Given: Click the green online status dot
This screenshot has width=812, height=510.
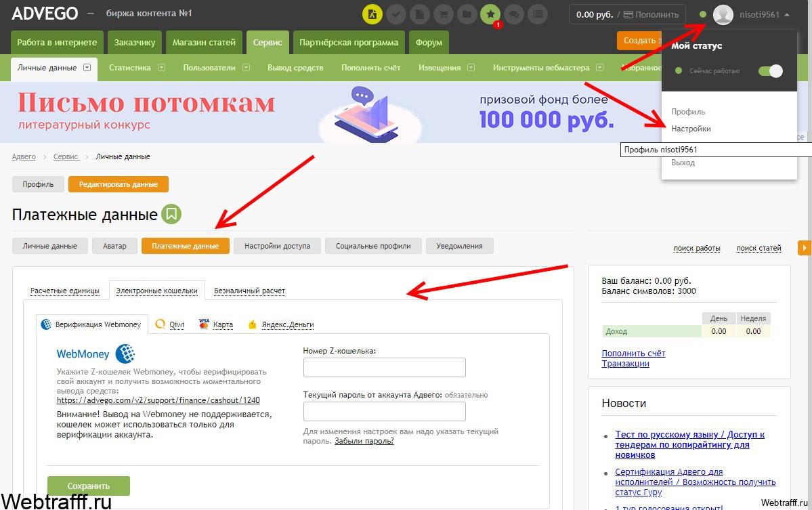Looking at the screenshot, I should pos(702,14).
